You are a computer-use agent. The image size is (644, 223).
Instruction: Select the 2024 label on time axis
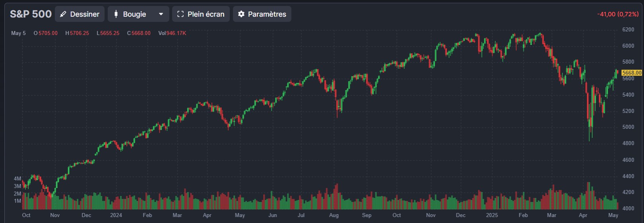(116, 215)
